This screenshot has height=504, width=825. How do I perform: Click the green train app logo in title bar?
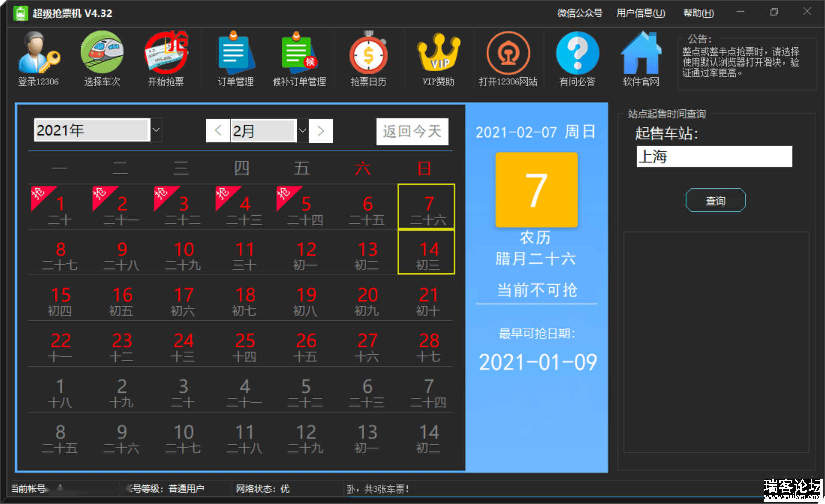(20, 13)
